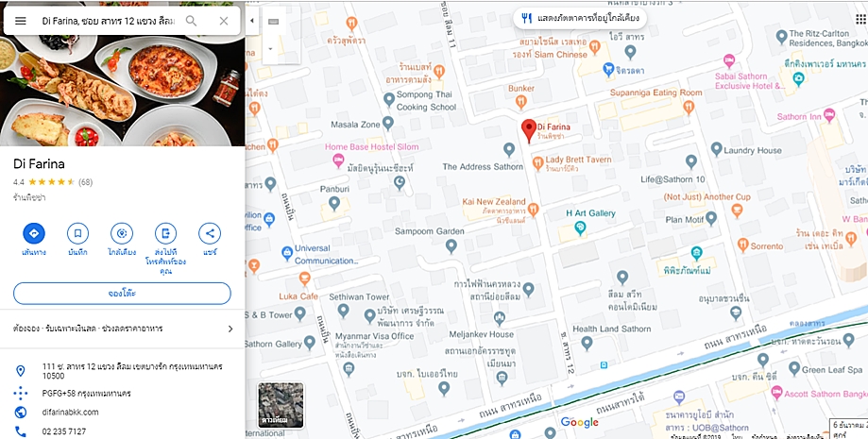
Task: Save Di Farina with the bookmark icon
Action: [x=77, y=233]
